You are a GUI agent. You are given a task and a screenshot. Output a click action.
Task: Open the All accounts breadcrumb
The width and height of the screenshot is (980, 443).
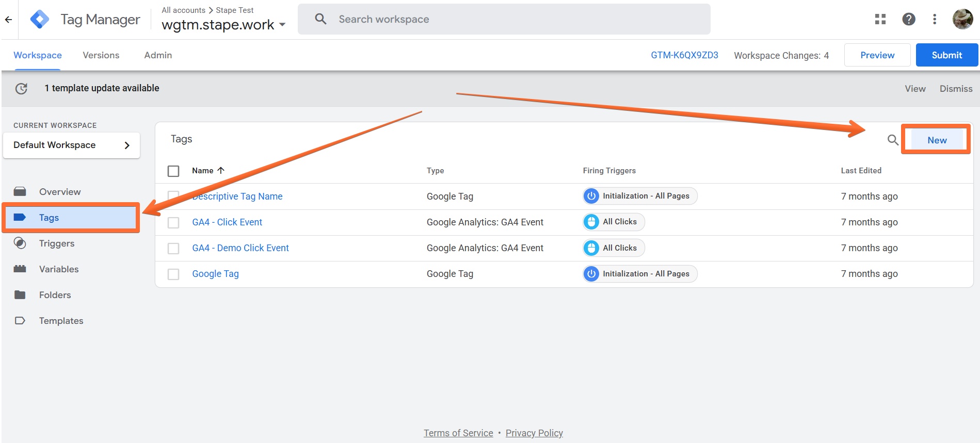[183, 10]
